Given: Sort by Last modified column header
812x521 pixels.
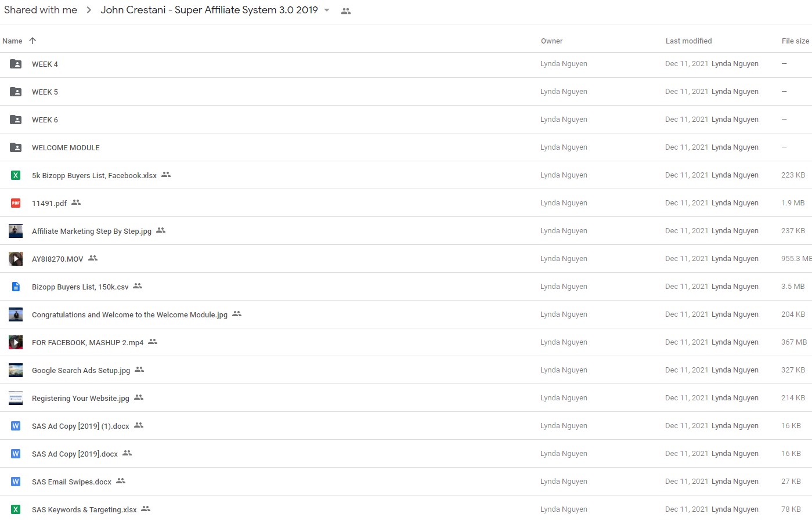Looking at the screenshot, I should point(689,41).
